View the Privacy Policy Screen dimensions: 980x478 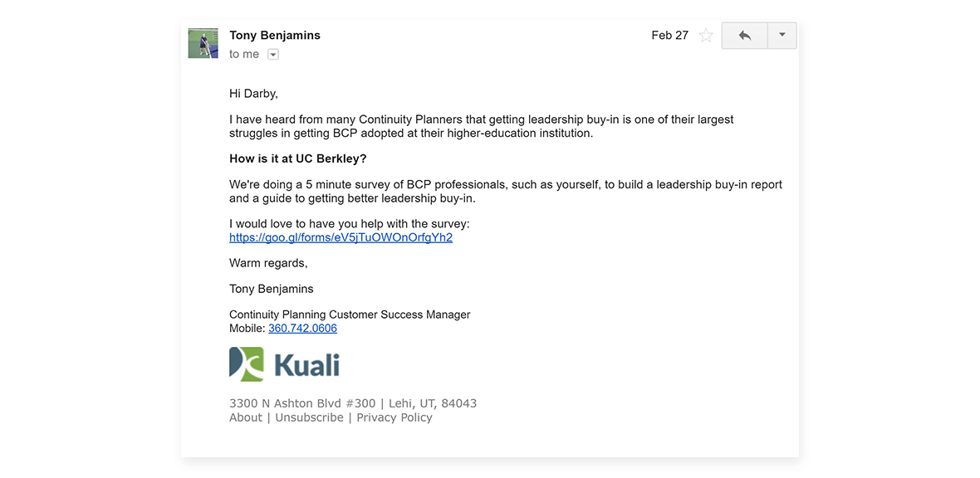pyautogui.click(x=394, y=417)
